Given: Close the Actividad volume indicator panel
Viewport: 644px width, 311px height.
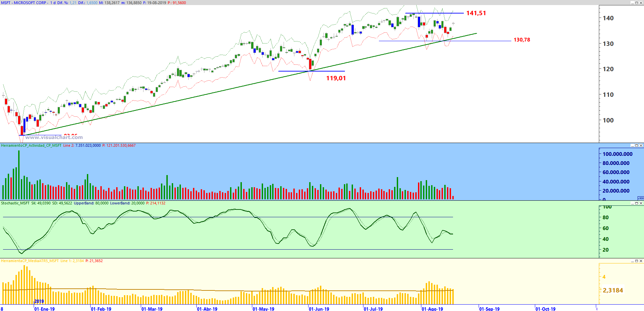Looking at the screenshot, I should 641,145.
